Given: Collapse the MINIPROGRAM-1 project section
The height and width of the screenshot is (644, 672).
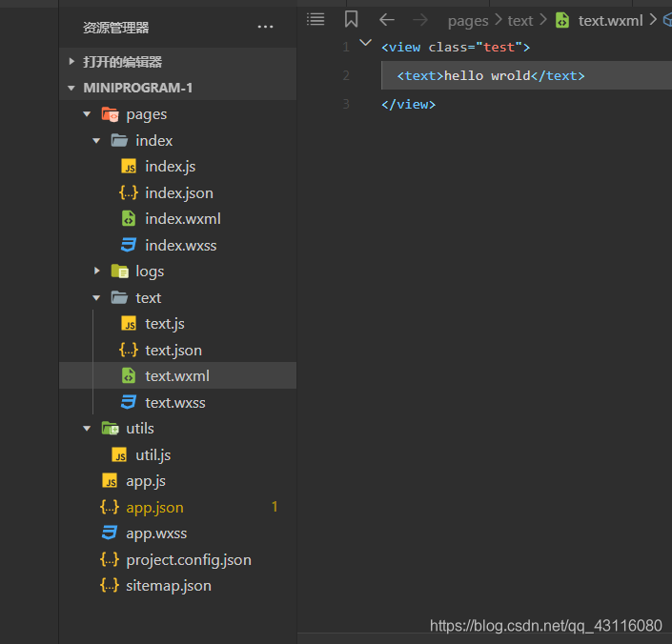Looking at the screenshot, I should click(x=71, y=88).
